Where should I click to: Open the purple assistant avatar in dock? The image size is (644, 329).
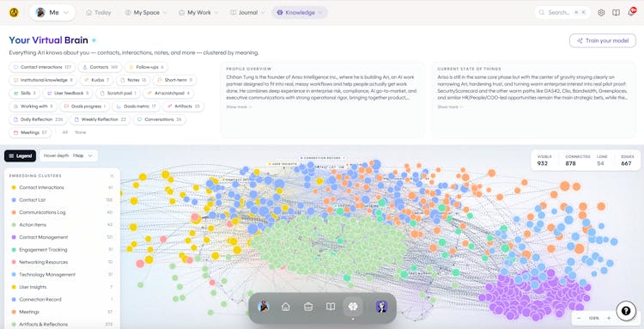pos(381,307)
